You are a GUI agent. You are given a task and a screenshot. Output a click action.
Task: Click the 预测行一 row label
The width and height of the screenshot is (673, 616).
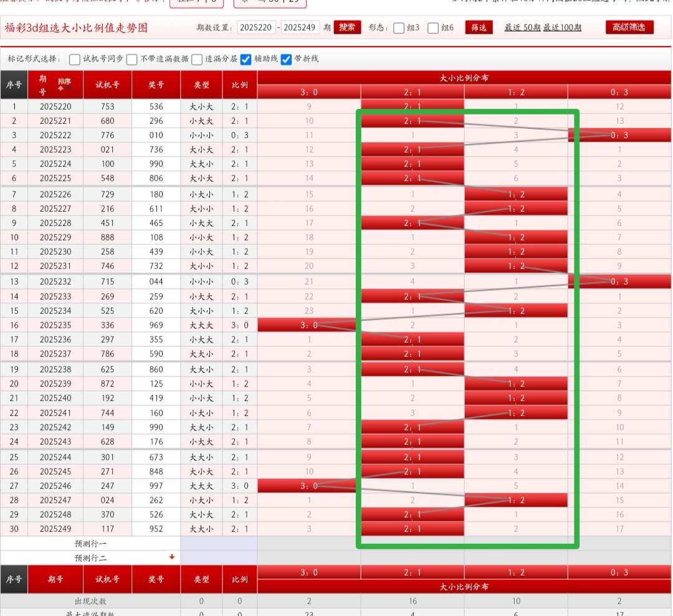coord(90,544)
